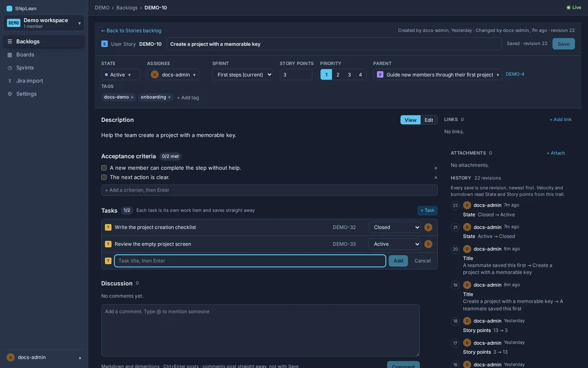Set priority to 3
588x368 pixels.
(349, 74)
